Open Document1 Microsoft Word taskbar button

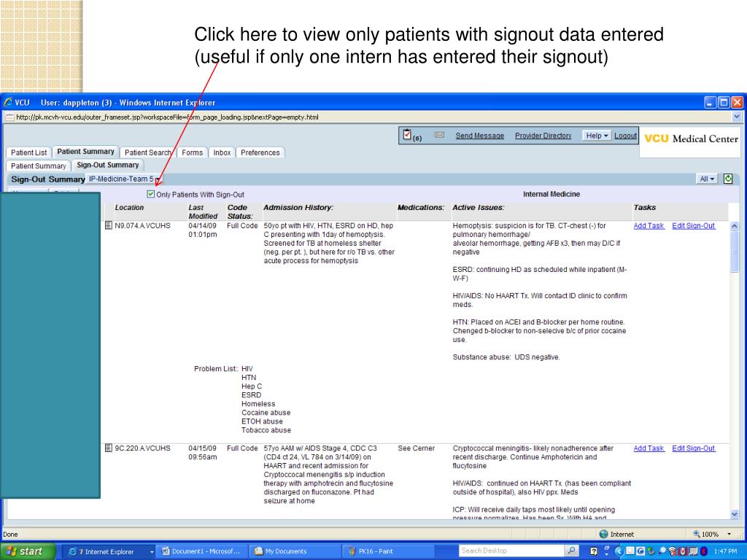(201, 551)
